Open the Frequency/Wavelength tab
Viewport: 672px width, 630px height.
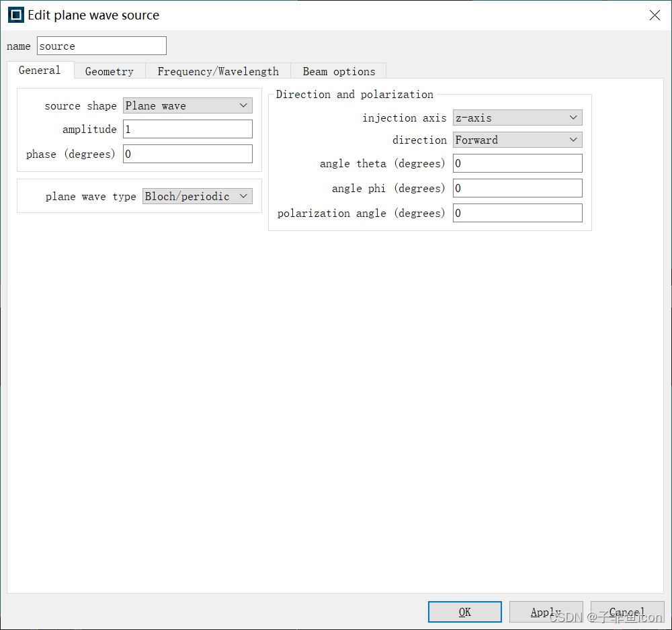click(x=218, y=71)
